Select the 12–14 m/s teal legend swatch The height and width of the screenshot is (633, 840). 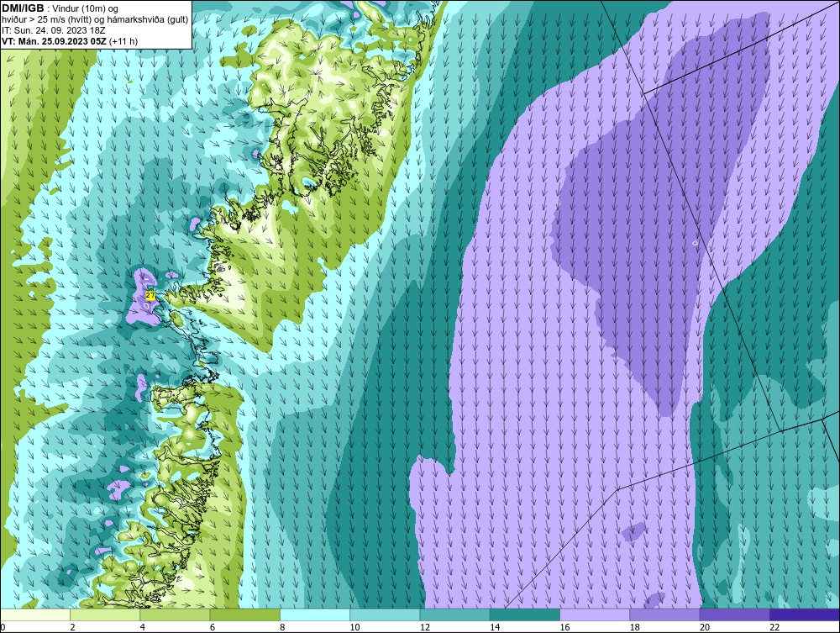click(x=454, y=615)
